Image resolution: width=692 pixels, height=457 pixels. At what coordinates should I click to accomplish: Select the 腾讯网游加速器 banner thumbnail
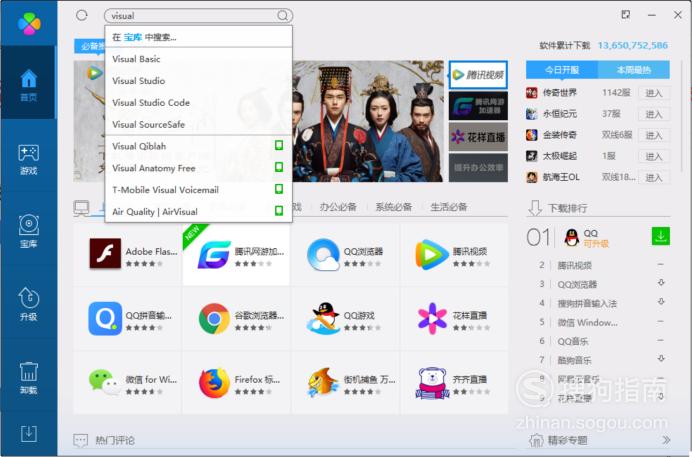478,106
